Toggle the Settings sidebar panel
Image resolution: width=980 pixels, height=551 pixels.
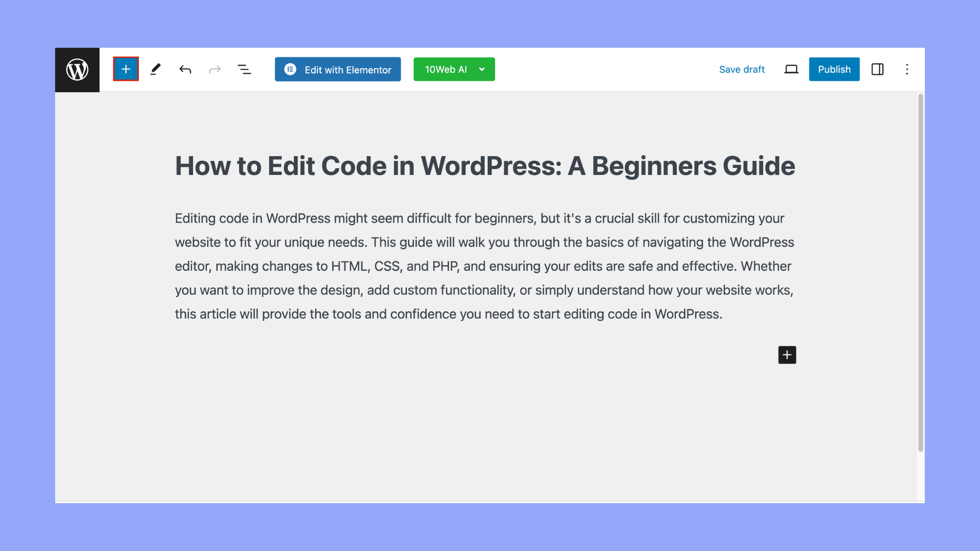(x=877, y=69)
